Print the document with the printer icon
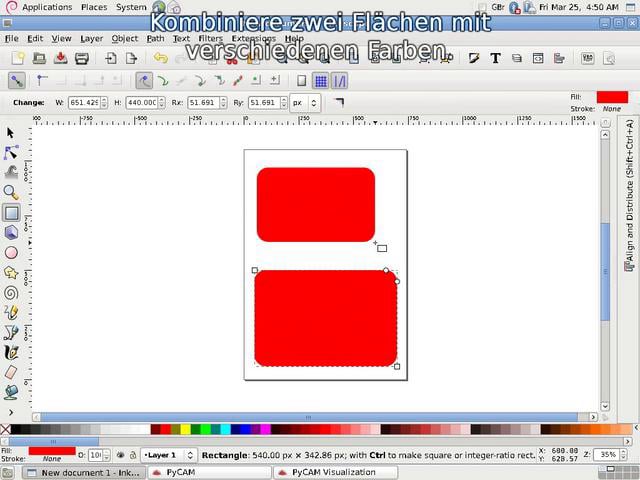 point(82,58)
